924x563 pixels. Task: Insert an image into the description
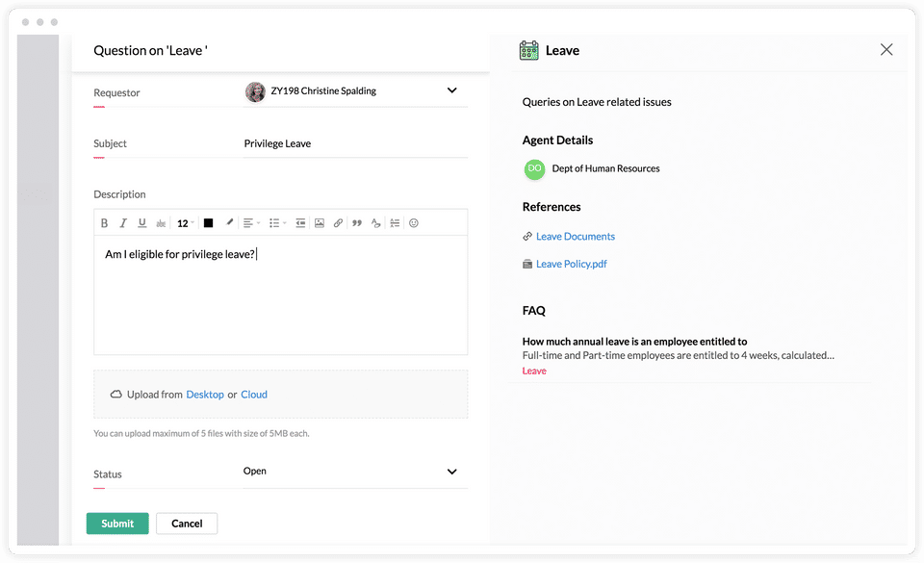320,223
